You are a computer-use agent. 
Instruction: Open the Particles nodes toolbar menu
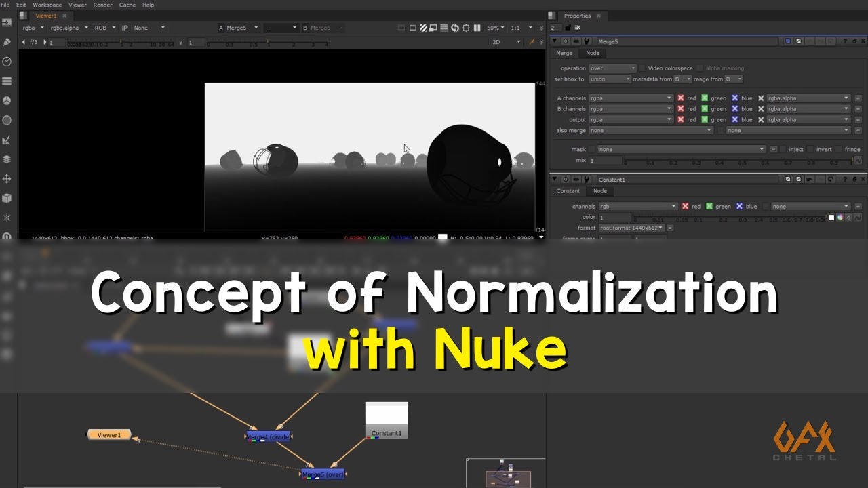click(x=7, y=218)
